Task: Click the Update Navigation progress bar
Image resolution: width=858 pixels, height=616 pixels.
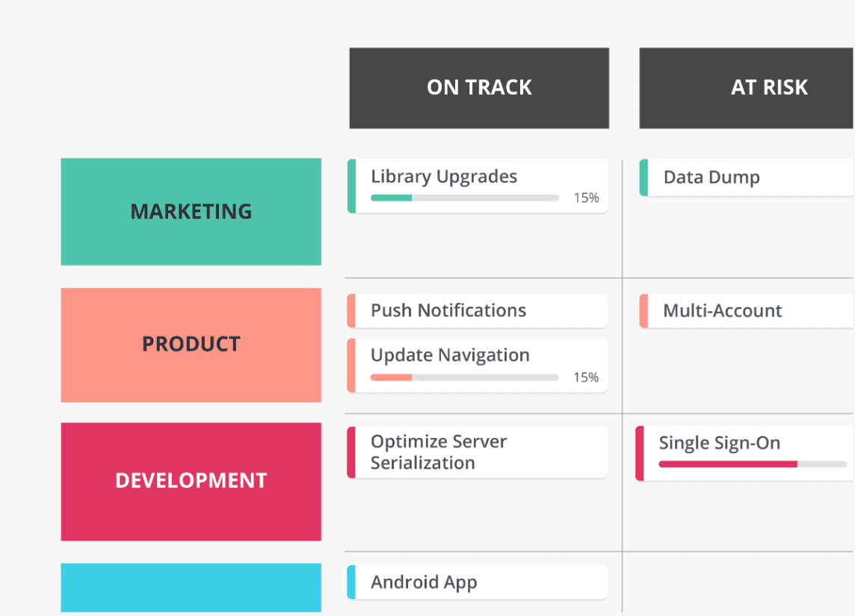Action: tap(464, 378)
